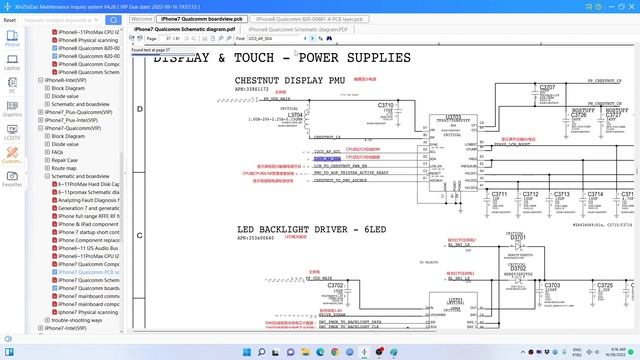Switch to Welcome tab

[x=142, y=19]
